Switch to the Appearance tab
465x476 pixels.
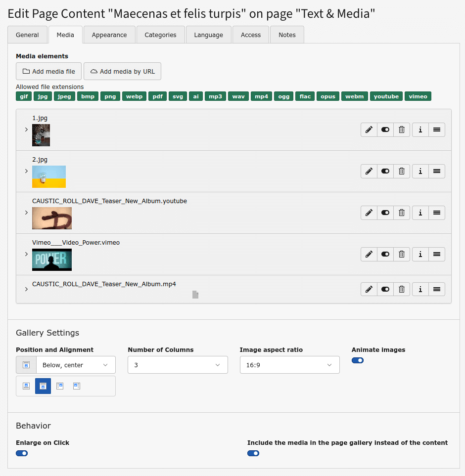coord(109,35)
